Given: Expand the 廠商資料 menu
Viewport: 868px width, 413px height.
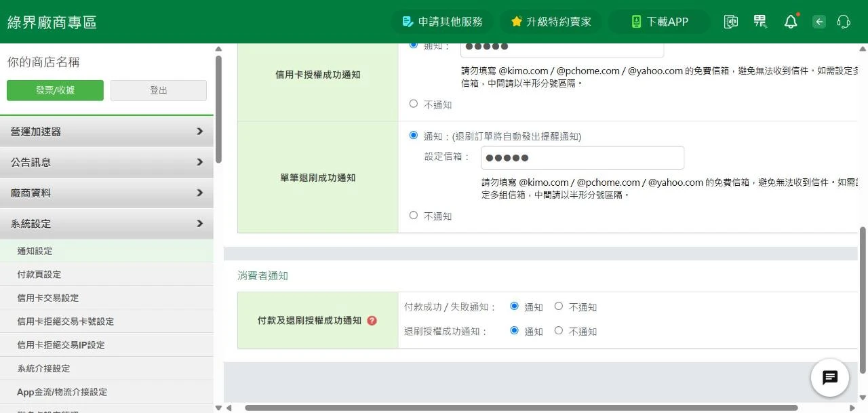Looking at the screenshot, I should pyautogui.click(x=106, y=193).
